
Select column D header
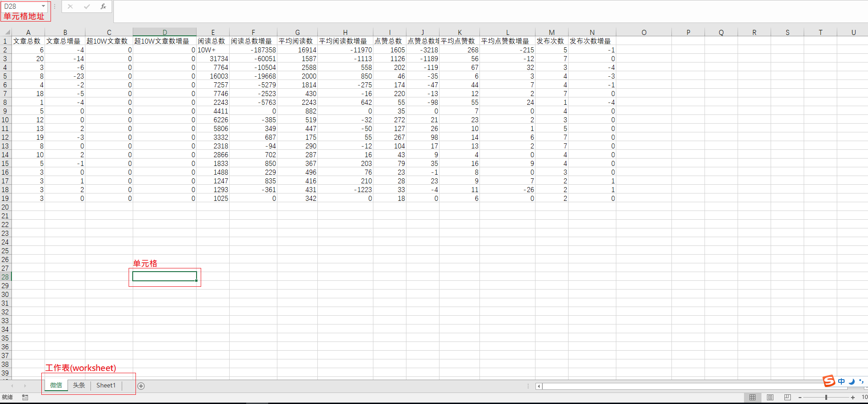tap(165, 32)
